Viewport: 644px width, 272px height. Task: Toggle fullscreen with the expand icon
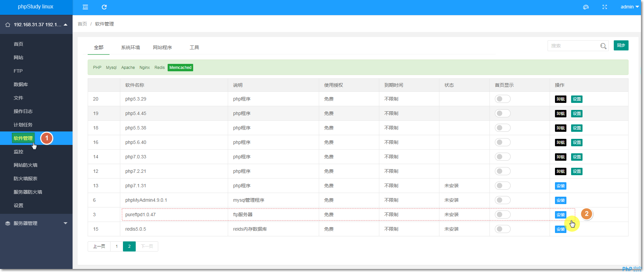[x=605, y=7]
